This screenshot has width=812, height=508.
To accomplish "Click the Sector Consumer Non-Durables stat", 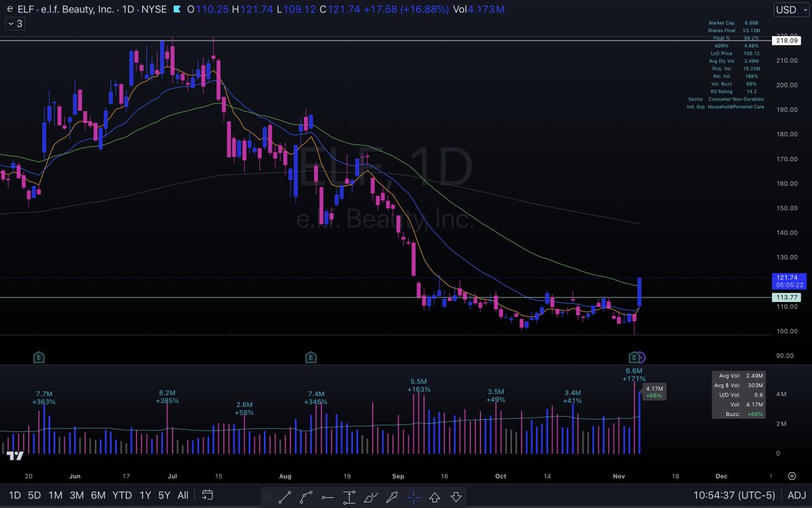I will point(726,99).
